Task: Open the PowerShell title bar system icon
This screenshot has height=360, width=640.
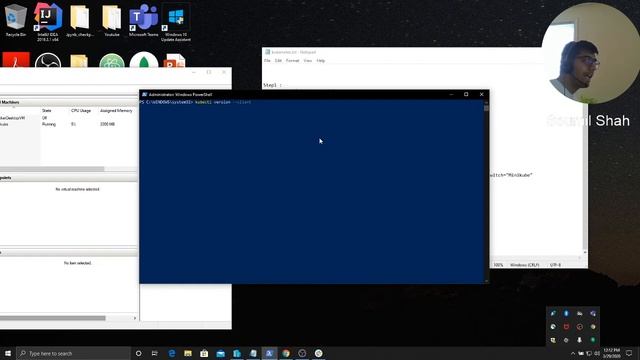Action: (x=144, y=94)
